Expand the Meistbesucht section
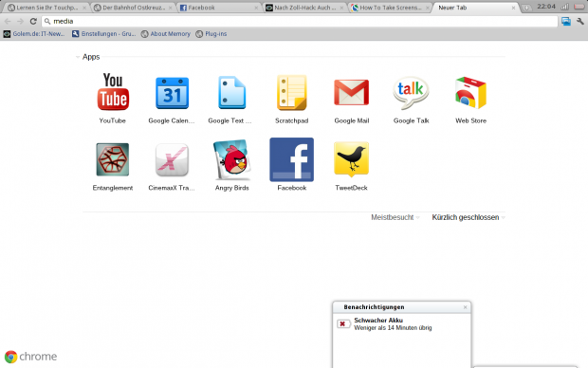 point(395,217)
